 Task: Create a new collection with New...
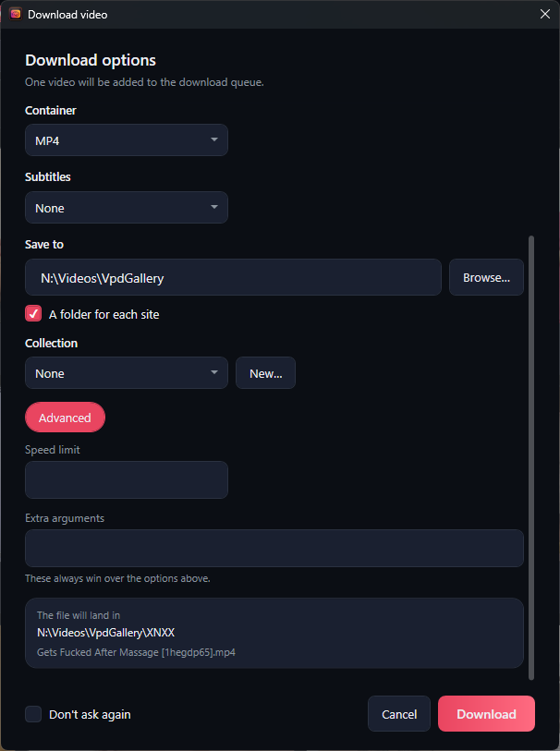(x=265, y=372)
